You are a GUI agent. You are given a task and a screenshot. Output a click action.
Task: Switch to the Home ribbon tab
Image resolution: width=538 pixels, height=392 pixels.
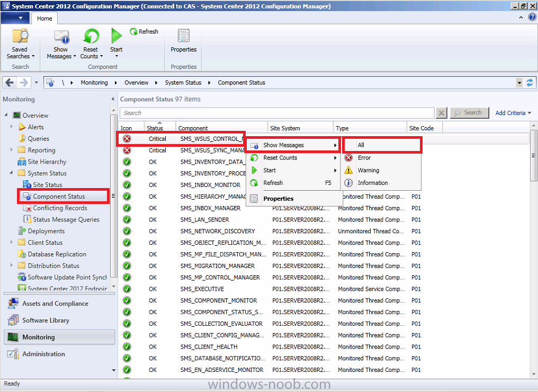[44, 19]
